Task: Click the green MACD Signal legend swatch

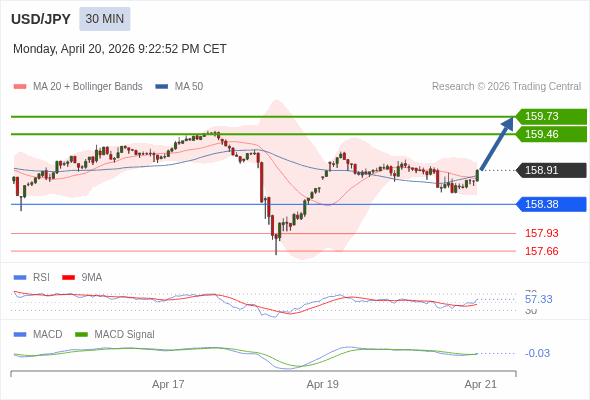Action: [x=81, y=335]
